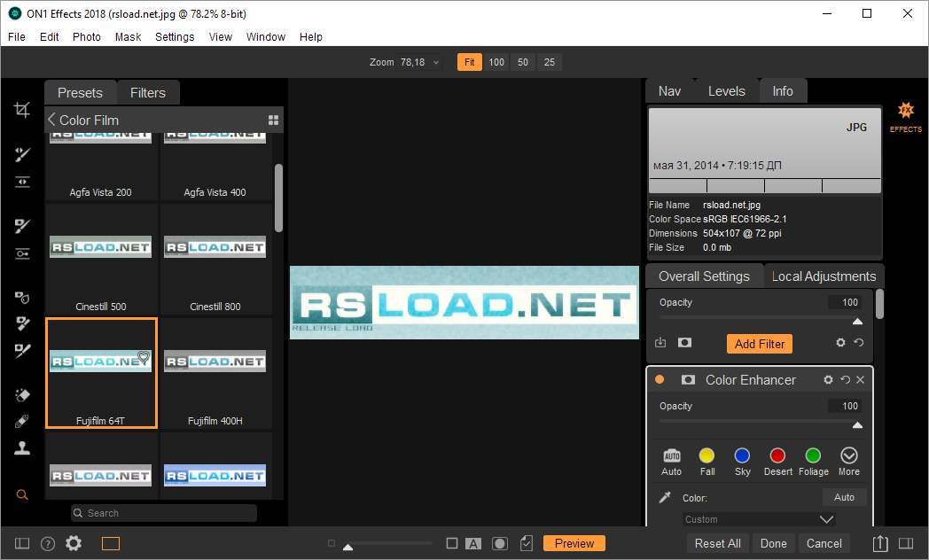Toggle single image view mode
Image resolution: width=929 pixels, height=560 pixels.
[x=111, y=543]
